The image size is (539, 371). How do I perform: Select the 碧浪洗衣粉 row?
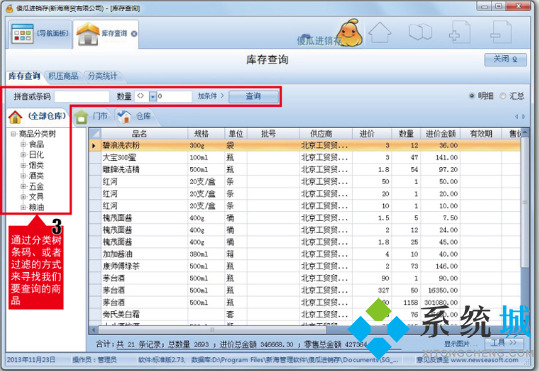(305, 145)
